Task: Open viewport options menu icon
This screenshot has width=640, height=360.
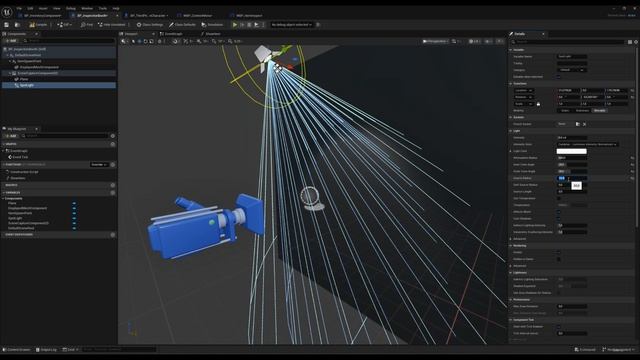Action: coord(123,41)
